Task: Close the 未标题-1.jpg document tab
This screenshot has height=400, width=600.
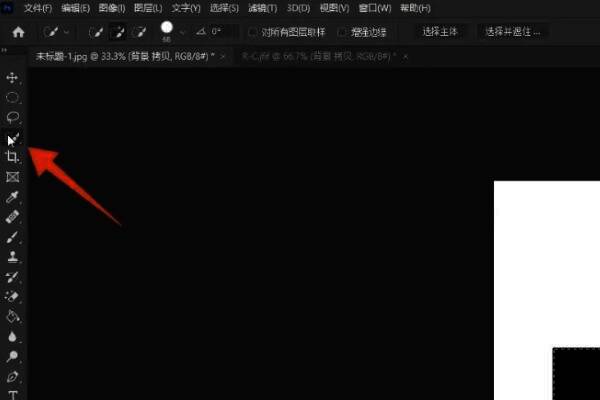Action: tap(223, 57)
